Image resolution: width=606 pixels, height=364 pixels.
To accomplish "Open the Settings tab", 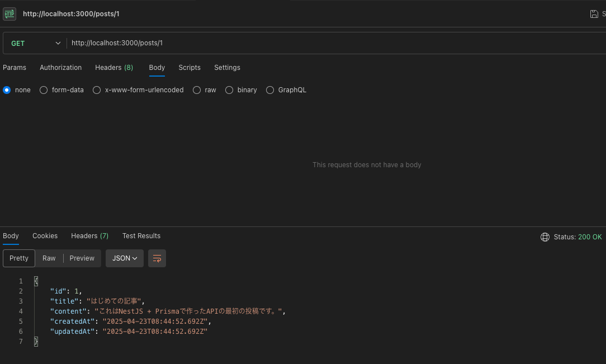I will [x=227, y=68].
